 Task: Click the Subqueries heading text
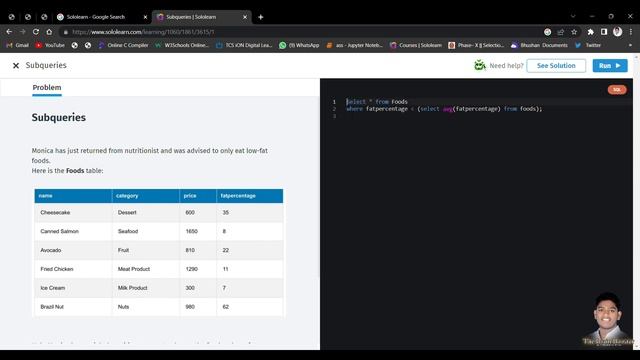pos(59,118)
